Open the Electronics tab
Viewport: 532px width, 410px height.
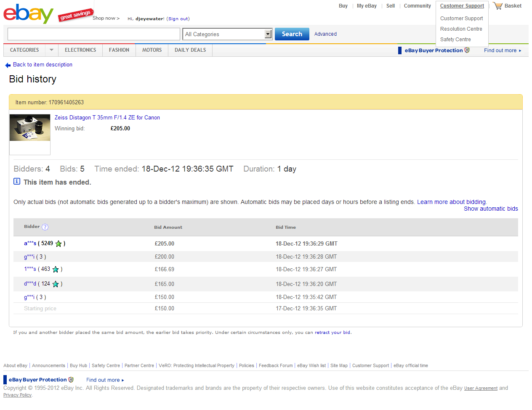coord(80,50)
